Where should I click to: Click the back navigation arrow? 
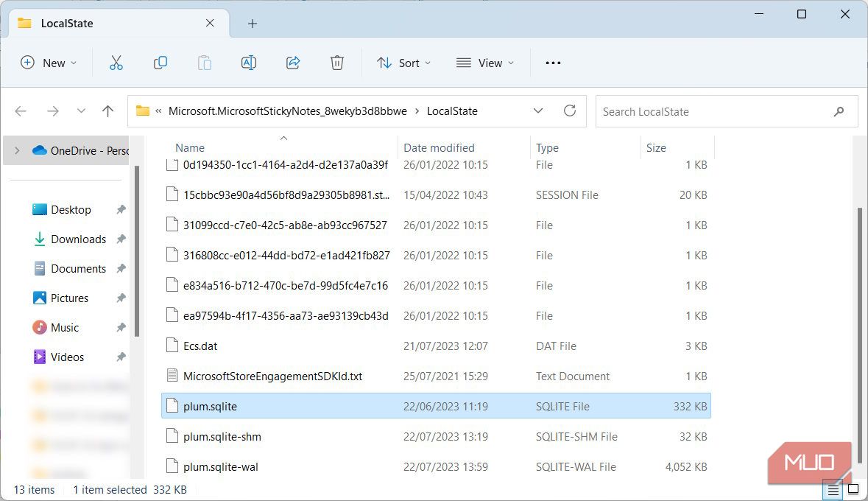(x=21, y=111)
